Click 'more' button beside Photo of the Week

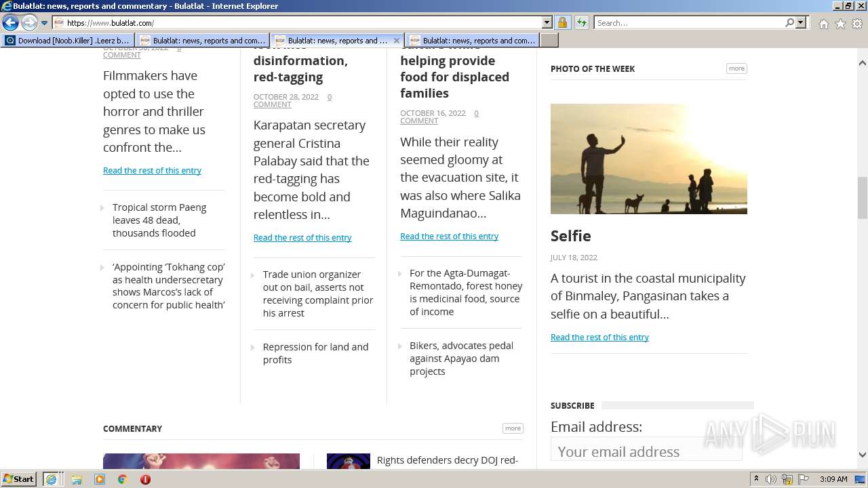click(x=736, y=68)
